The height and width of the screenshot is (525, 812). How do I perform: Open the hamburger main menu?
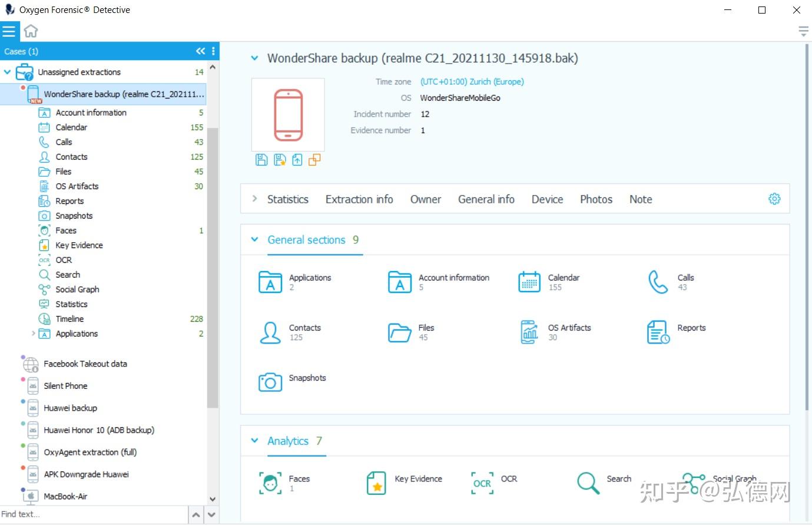click(9, 31)
